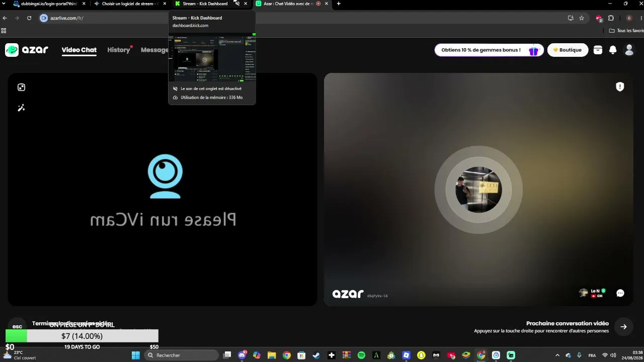Open the magic wand effects tool
Viewport: 644px width, 362px height.
pos(21,108)
